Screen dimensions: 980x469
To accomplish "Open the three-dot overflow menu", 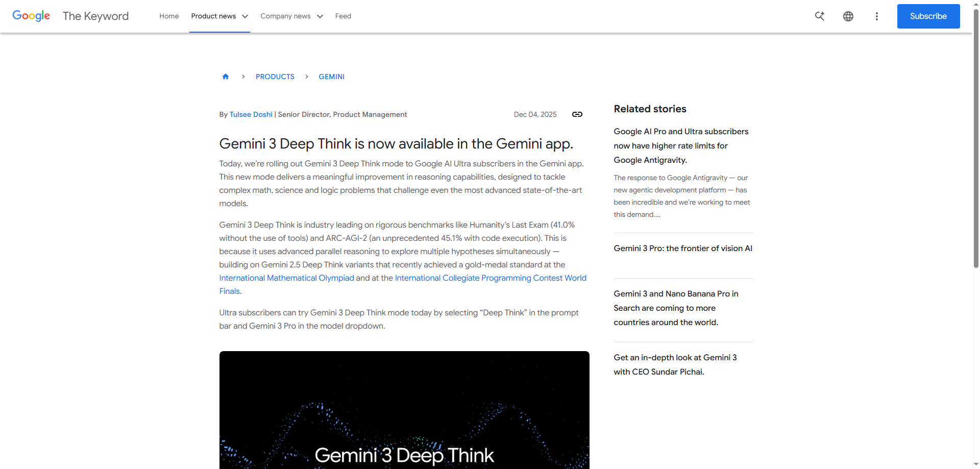I will (x=877, y=16).
